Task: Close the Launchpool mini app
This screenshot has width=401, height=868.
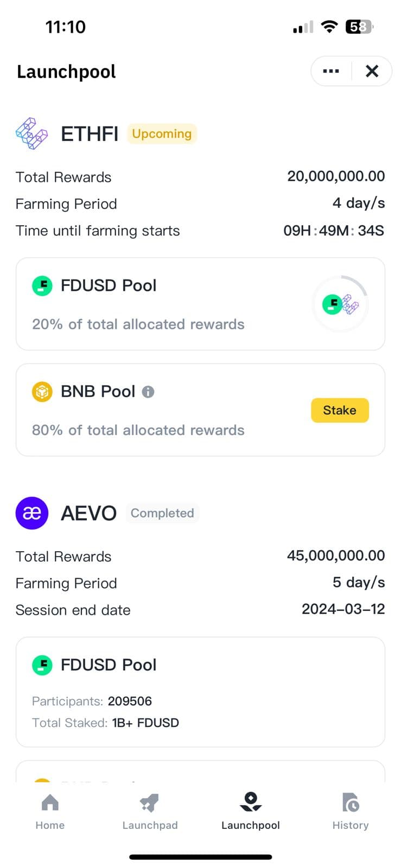Action: pyautogui.click(x=372, y=71)
